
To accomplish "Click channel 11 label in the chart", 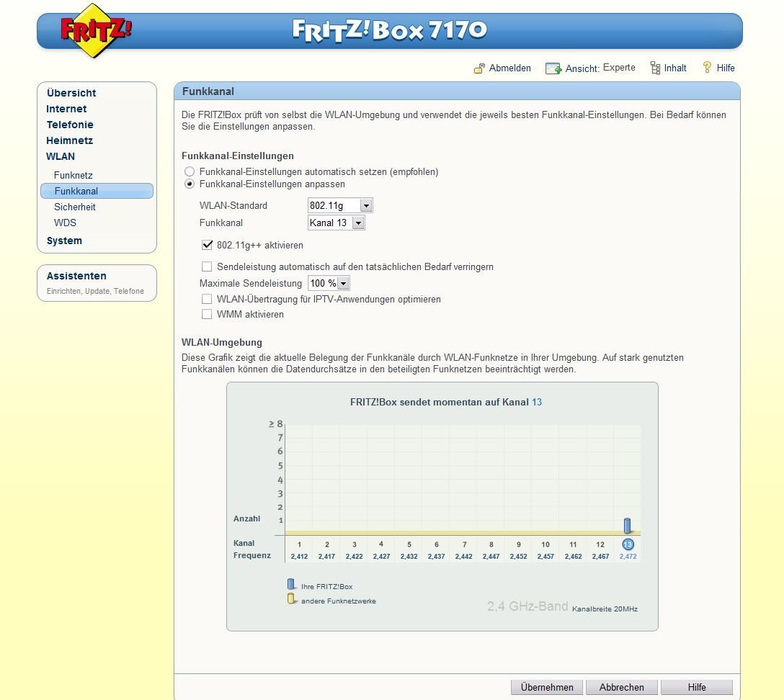I will tap(573, 544).
